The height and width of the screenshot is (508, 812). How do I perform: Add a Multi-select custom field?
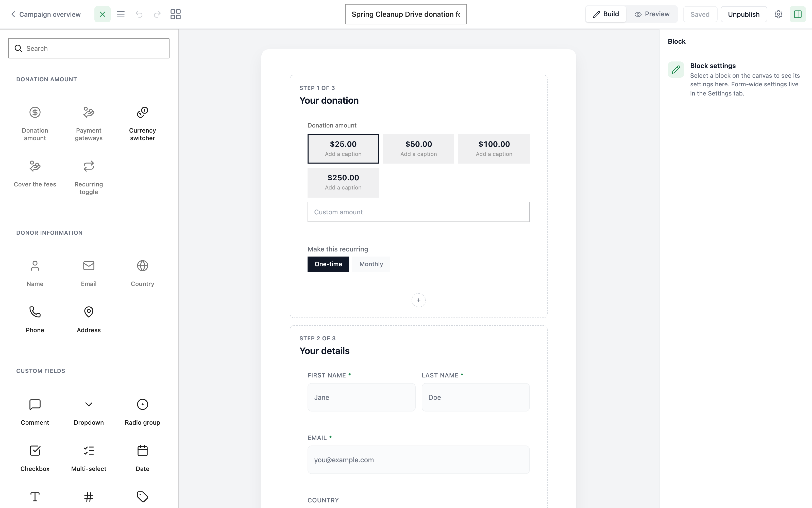coord(89,458)
